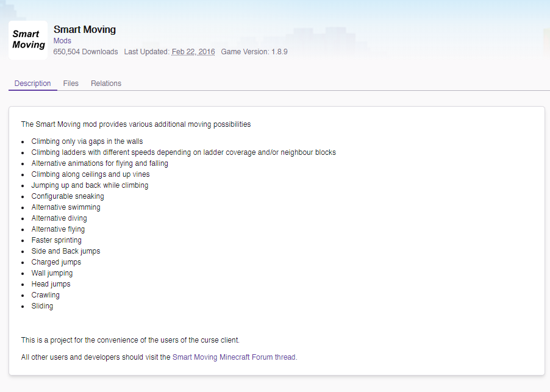Click 'Alternative animations for flying and falling'
This screenshot has height=392, width=550.
point(99,163)
